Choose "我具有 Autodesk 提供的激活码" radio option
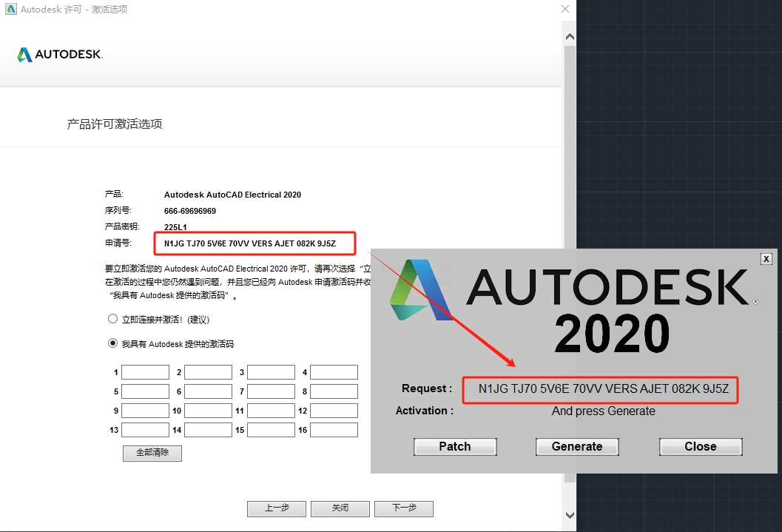782x532 pixels. pyautogui.click(x=113, y=343)
